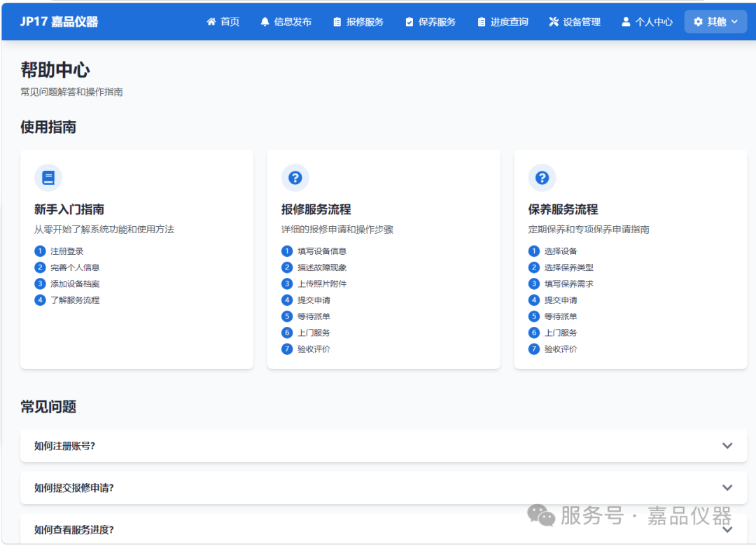The image size is (756, 546).
Task: Select 设备管理 in navigation bar
Action: (575, 22)
